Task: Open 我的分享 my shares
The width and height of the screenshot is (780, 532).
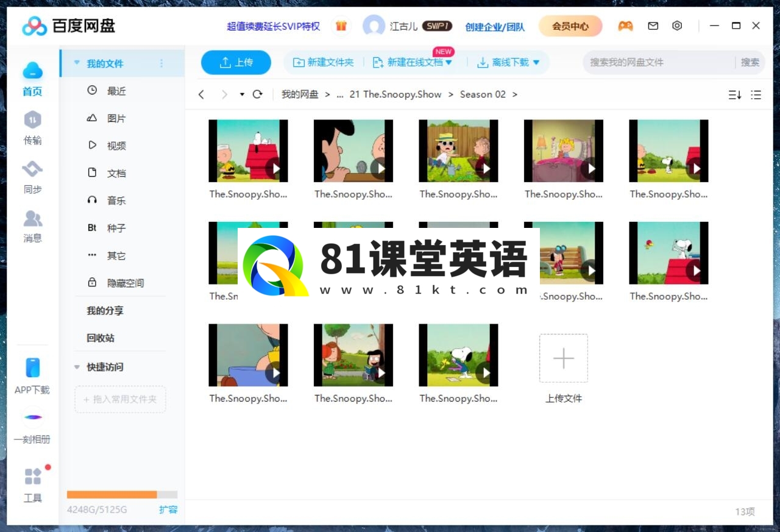Action: 105,310
